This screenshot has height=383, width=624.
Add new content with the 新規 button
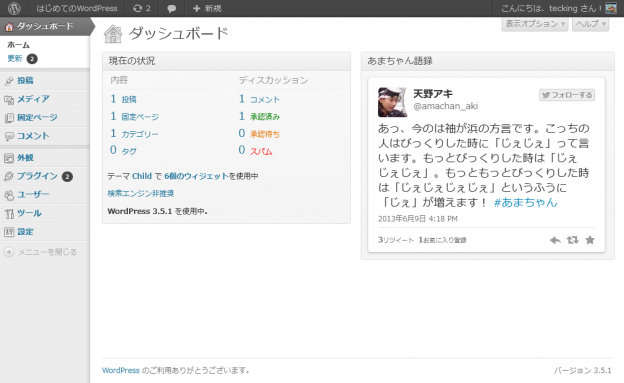coord(207,8)
